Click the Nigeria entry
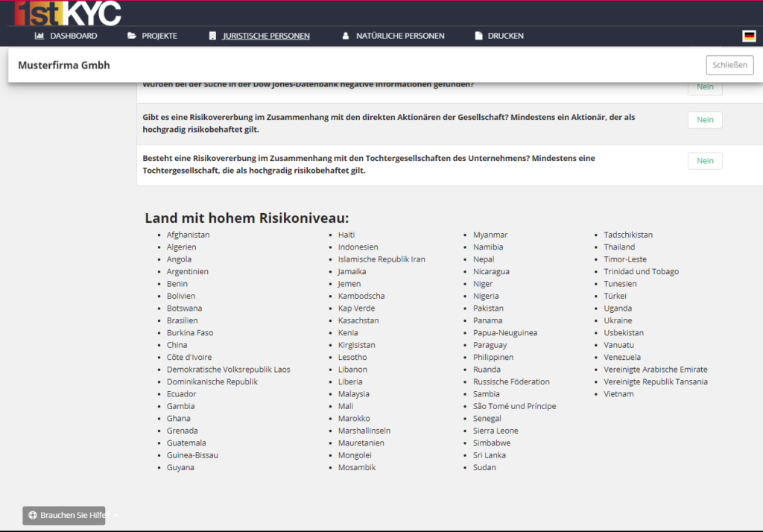Viewport: 763px width, 532px height. click(x=486, y=296)
